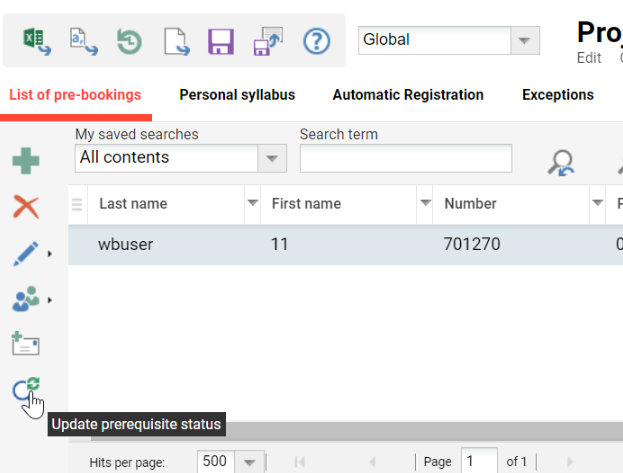The image size is (623, 473).
Task: Open the Global dropdown
Action: pyautogui.click(x=524, y=40)
